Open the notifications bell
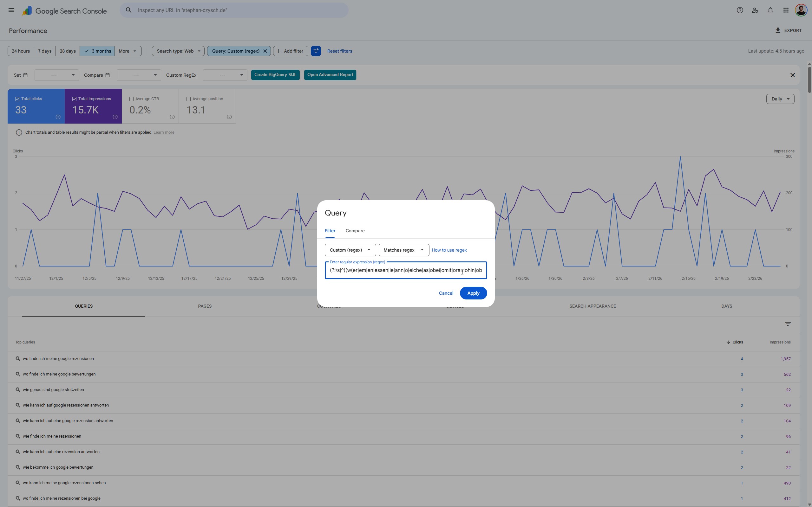This screenshot has width=812, height=507. [770, 10]
